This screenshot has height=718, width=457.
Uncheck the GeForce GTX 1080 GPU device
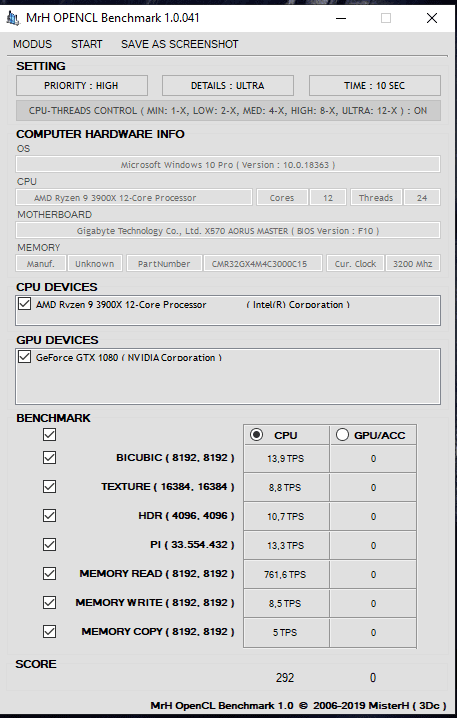click(24, 357)
